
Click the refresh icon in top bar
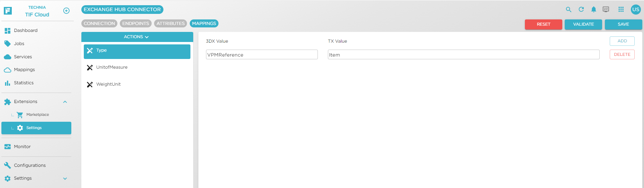coord(581,10)
